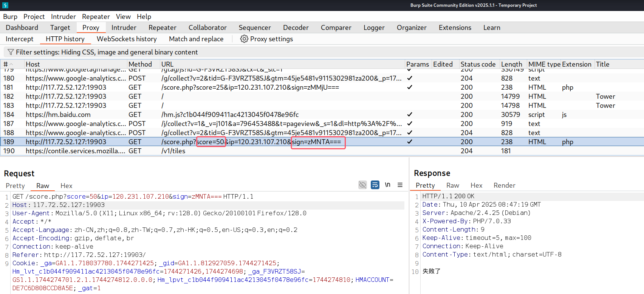Screen dimensions: 644x294
Task: Click the Params checkmark in row 188
Action: (410, 133)
